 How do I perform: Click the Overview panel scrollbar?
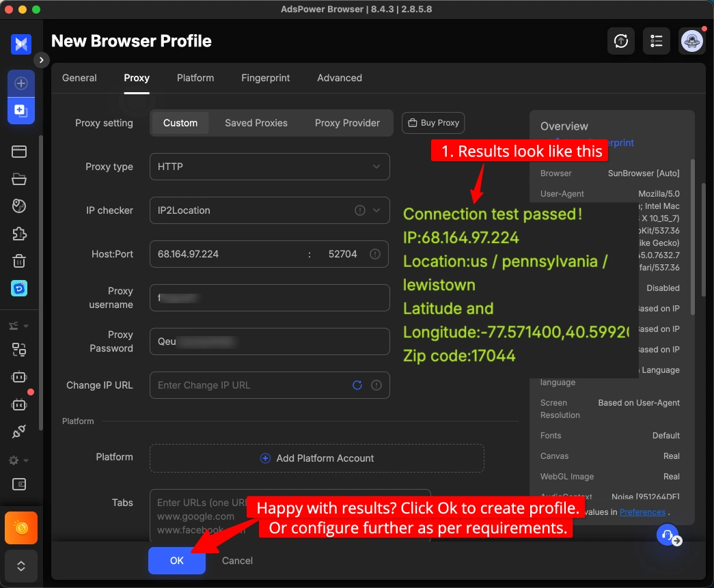coord(693,237)
